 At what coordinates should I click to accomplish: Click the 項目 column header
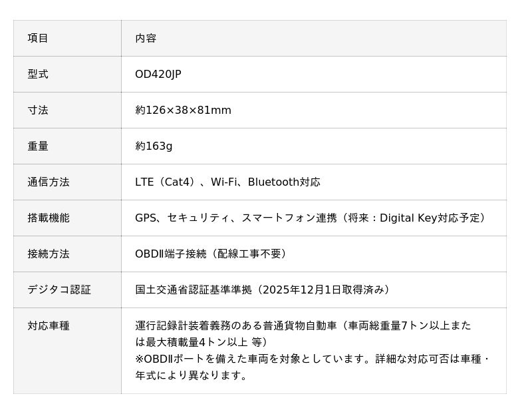(38, 39)
